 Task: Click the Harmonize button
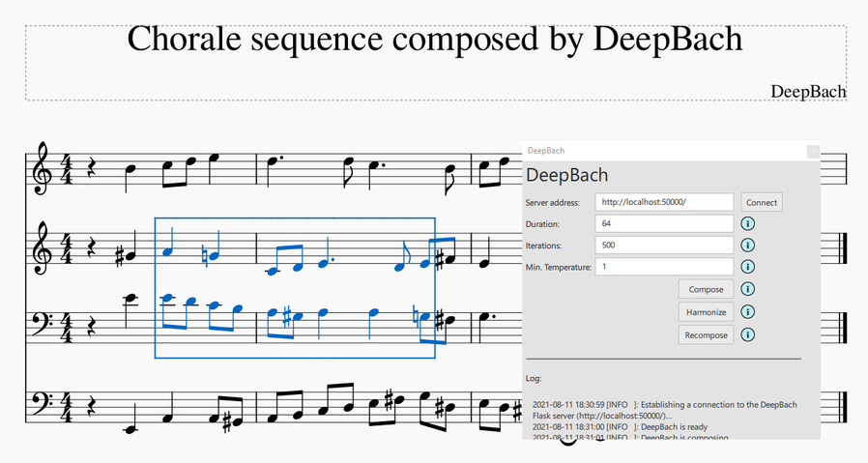(706, 312)
